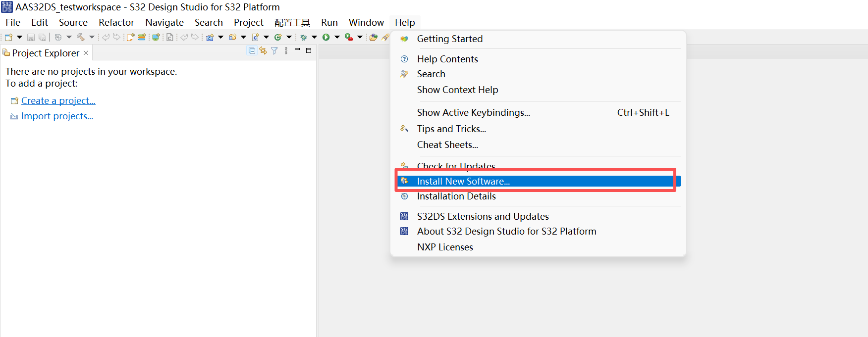Click the Debug bug toolbar icon

tap(303, 37)
